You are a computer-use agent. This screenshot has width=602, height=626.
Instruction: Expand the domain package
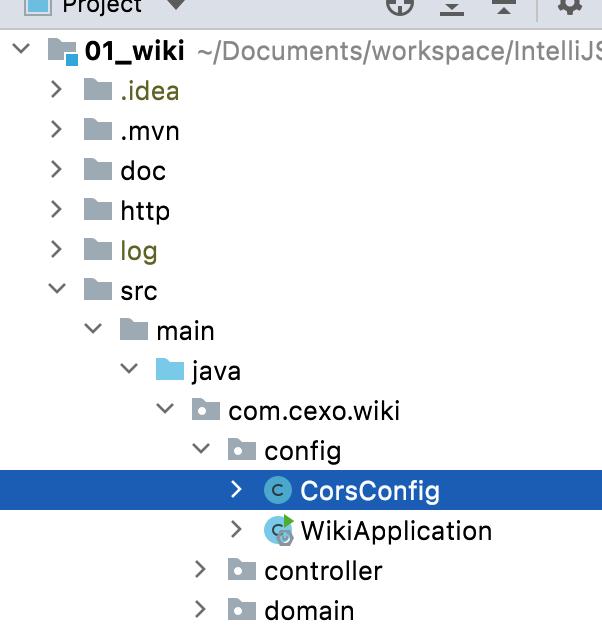tap(200, 609)
